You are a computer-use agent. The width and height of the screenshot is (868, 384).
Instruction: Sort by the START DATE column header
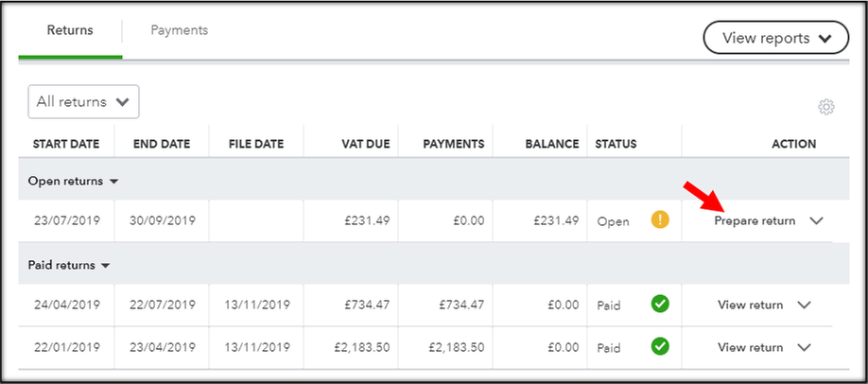pyautogui.click(x=66, y=144)
